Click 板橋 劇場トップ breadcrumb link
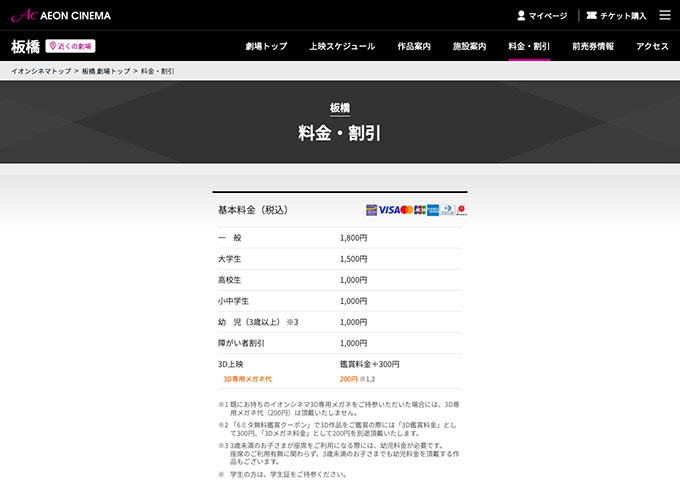 click(x=106, y=71)
